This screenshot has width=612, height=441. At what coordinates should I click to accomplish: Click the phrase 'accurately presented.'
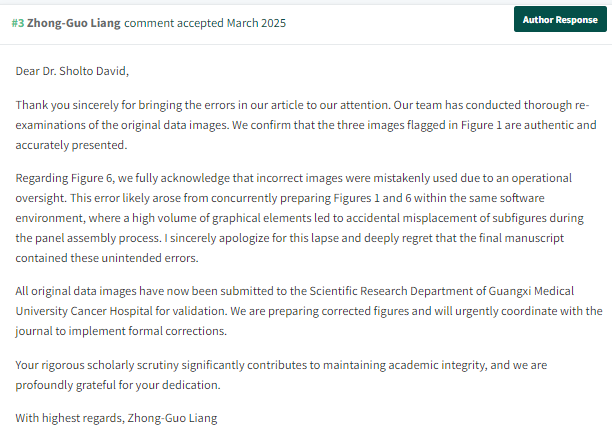click(71, 145)
